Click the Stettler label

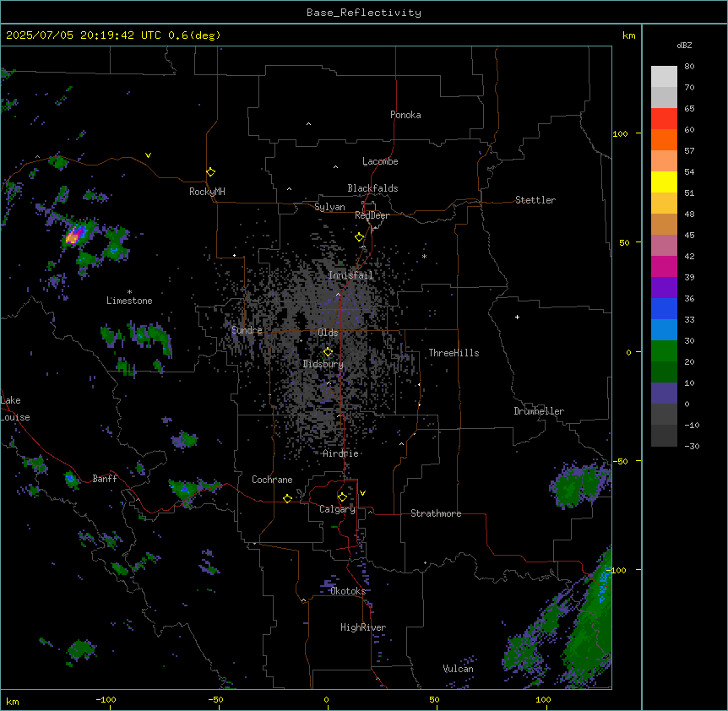point(535,200)
